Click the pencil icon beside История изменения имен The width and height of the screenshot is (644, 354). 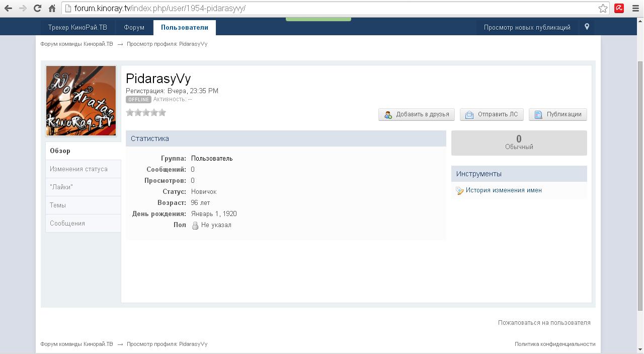(x=460, y=191)
